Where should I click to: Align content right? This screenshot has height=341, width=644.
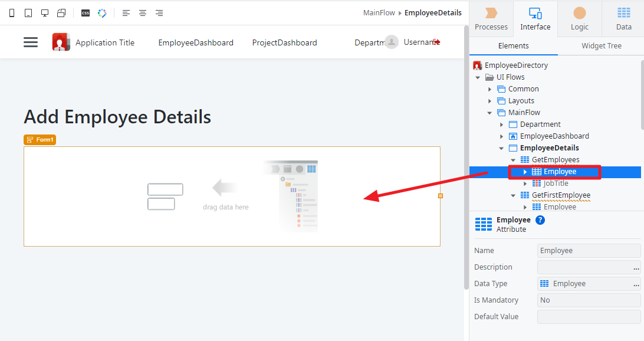[159, 13]
